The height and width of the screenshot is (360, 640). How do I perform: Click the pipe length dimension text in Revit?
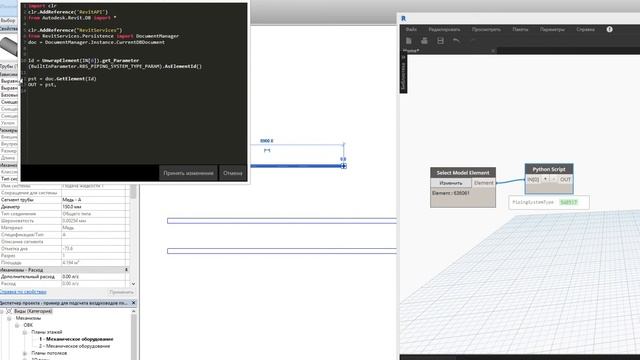pos(267,141)
